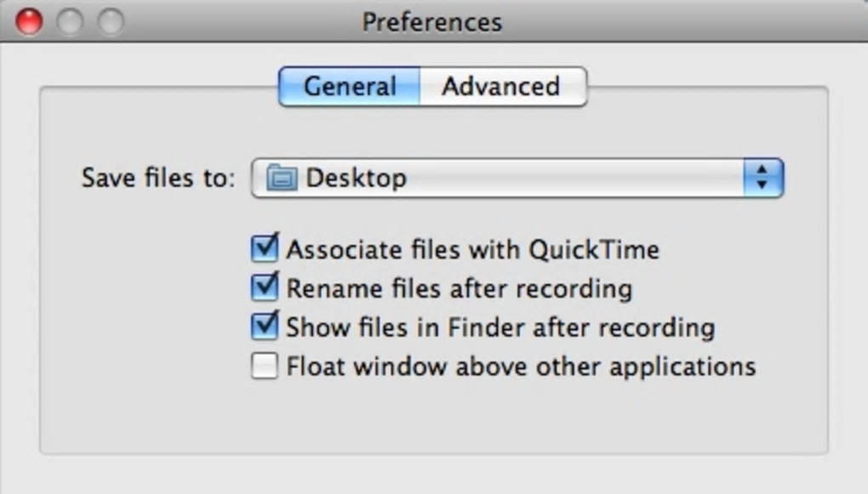Click the empty panel area below the checkboxes
This screenshot has height=494, width=868.
click(x=432, y=417)
